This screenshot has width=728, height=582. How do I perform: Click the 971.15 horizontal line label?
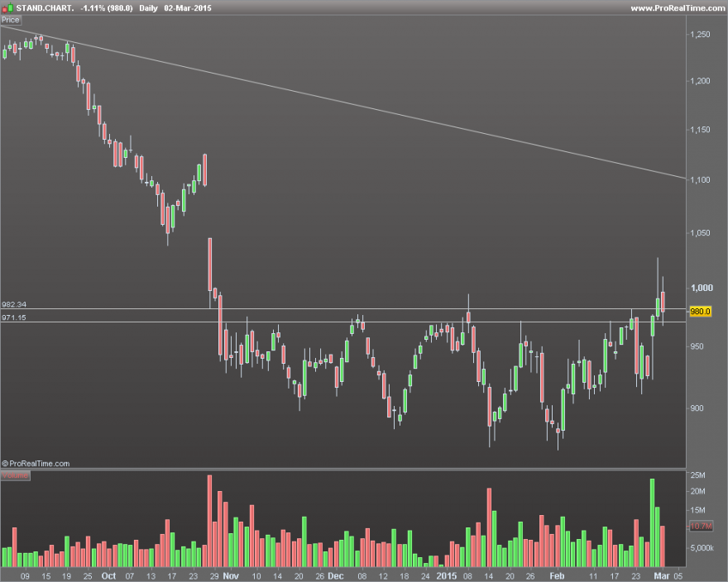[14, 317]
